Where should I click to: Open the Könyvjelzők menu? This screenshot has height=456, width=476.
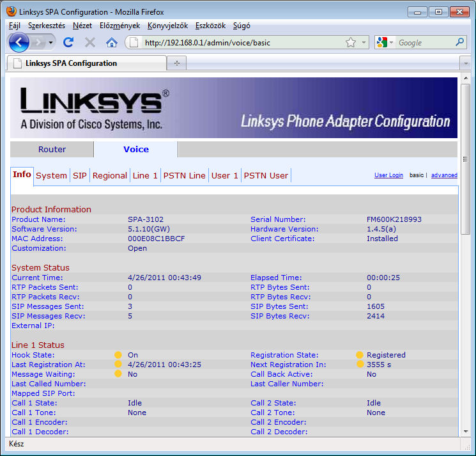pyautogui.click(x=167, y=26)
